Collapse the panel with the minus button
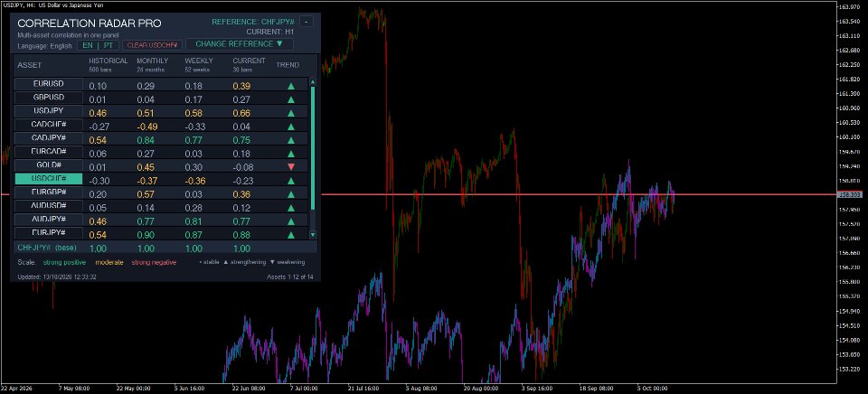Image resolution: width=868 pixels, height=394 pixels. (307, 22)
